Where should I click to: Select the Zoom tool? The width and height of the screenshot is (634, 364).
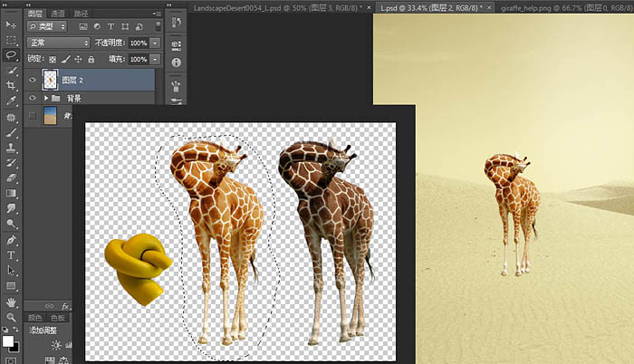pyautogui.click(x=12, y=317)
